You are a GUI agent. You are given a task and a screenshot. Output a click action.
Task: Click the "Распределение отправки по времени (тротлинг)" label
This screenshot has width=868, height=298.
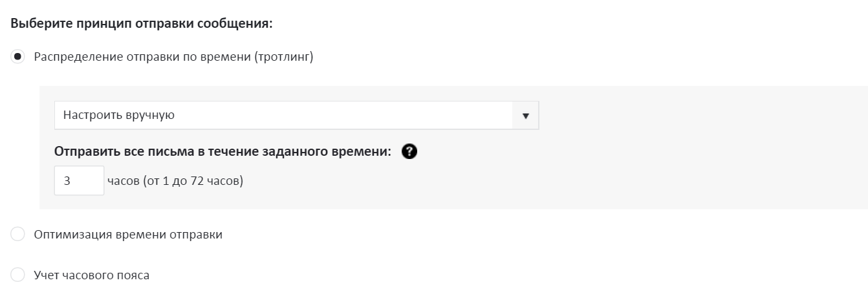pyautogui.click(x=173, y=57)
